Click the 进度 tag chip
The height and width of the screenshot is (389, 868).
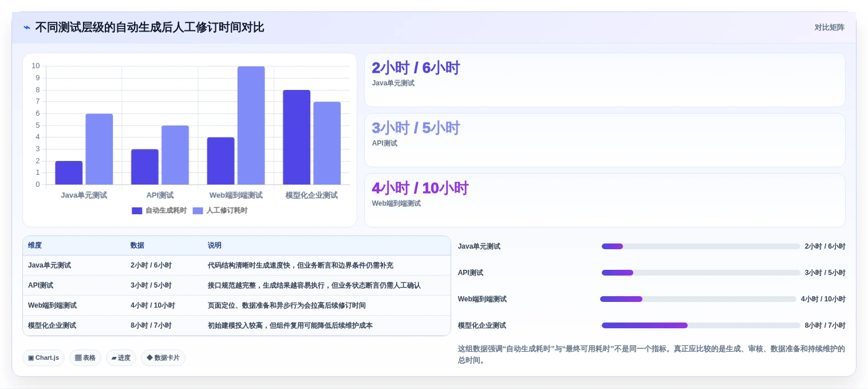(121, 357)
